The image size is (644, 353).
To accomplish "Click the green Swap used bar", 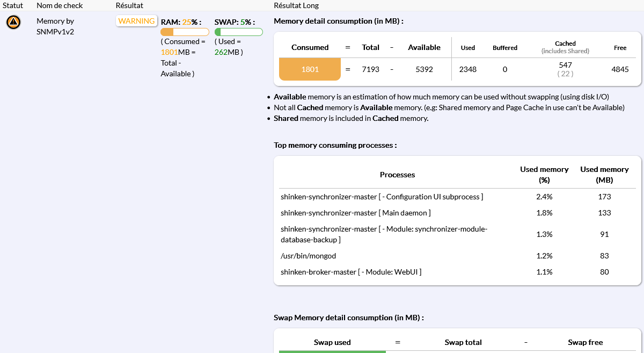I will point(332,351).
